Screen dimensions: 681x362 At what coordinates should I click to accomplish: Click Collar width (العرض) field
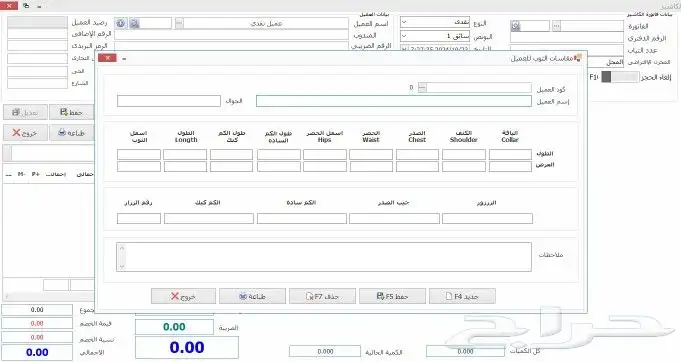tap(510, 167)
